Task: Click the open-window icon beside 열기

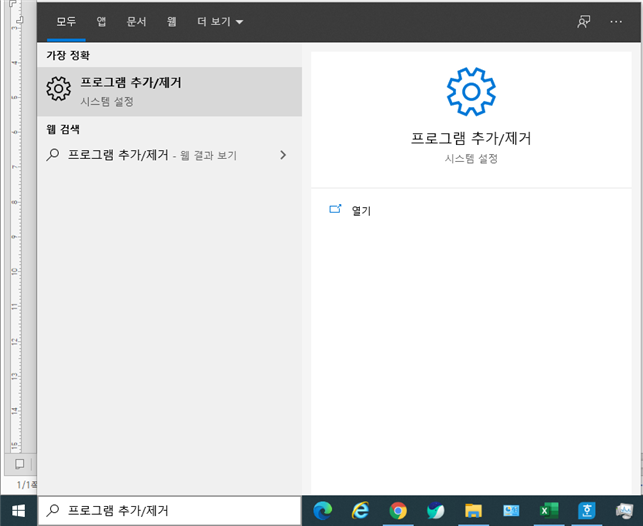Action: [x=335, y=209]
